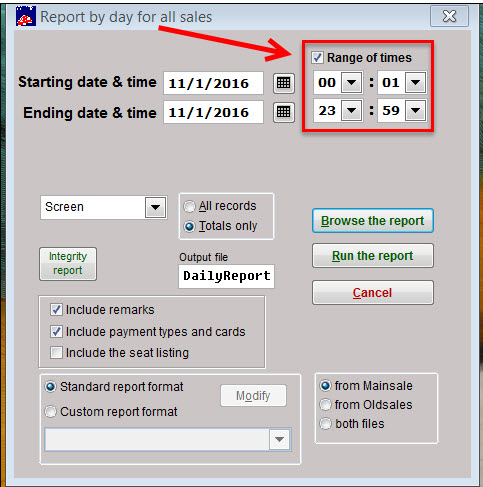Uncheck the Range of times checkbox
The height and width of the screenshot is (487, 483).
click(317, 58)
